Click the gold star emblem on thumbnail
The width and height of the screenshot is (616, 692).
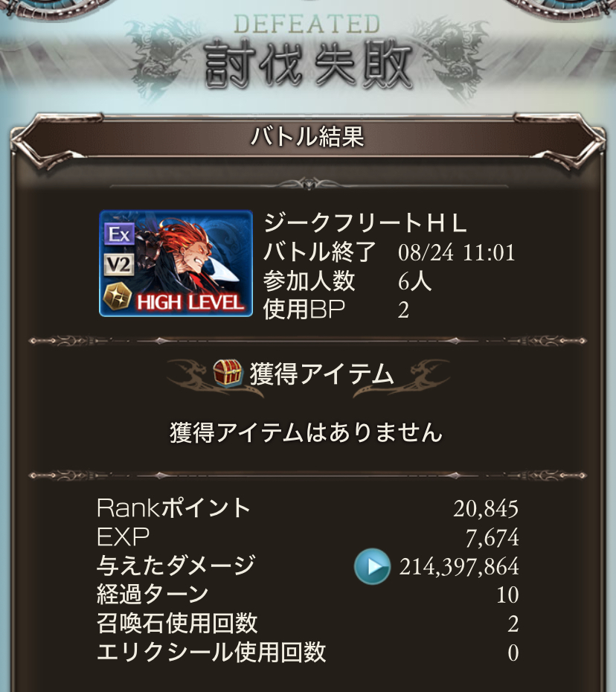tap(117, 297)
